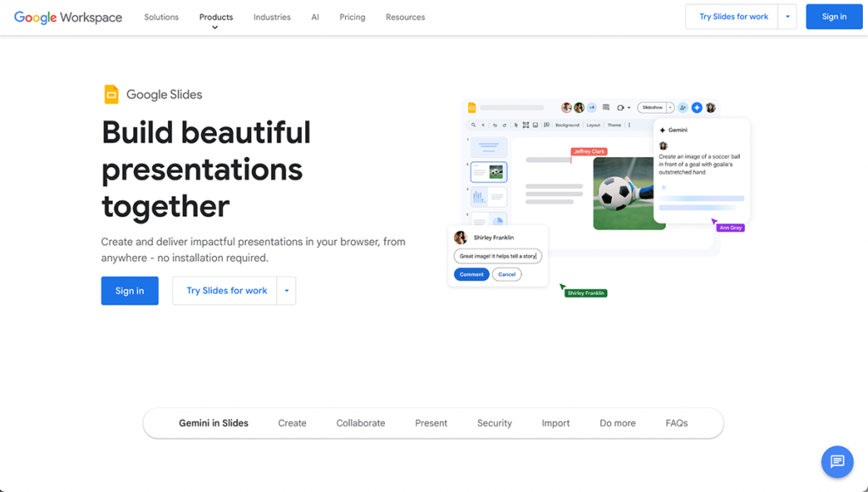
Task: Open the comment history icon near the avatars
Action: (x=606, y=107)
